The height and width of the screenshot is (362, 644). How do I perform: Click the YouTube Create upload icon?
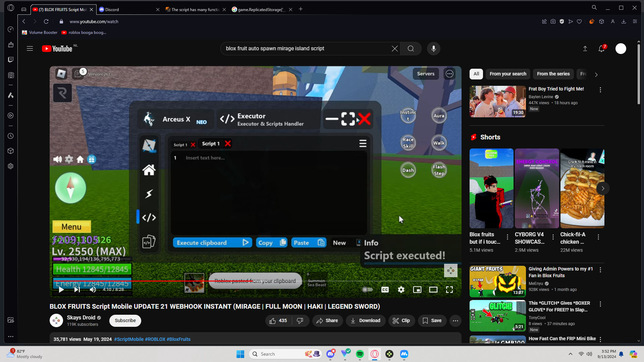(x=585, y=49)
